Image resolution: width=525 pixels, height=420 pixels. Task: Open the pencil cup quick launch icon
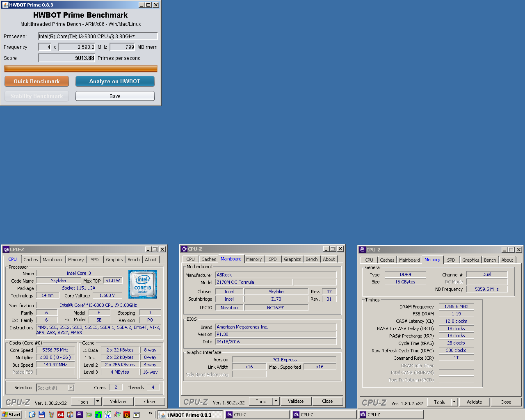click(51, 415)
